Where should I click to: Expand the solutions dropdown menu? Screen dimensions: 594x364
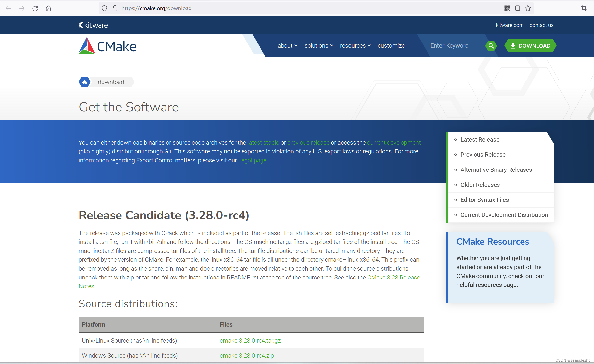point(318,45)
